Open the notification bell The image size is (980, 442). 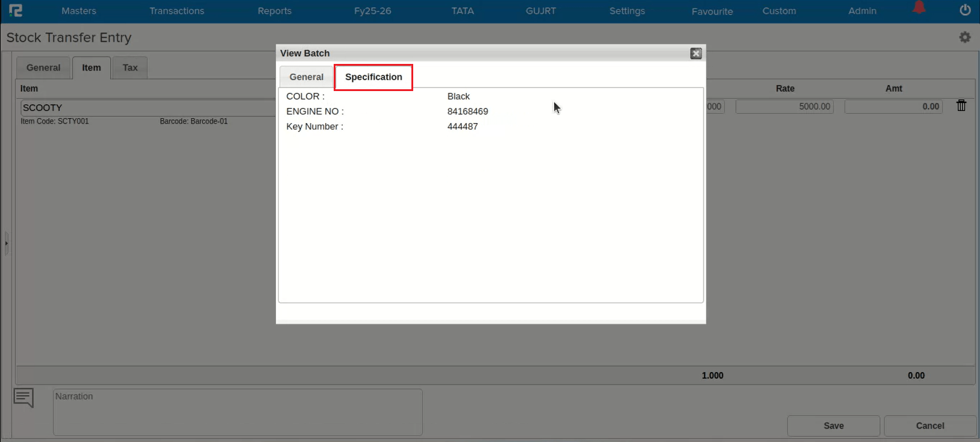[x=919, y=7]
